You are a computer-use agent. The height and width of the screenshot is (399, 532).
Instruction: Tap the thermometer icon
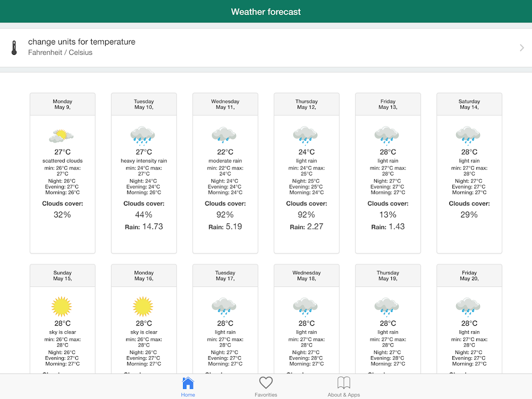(14, 47)
